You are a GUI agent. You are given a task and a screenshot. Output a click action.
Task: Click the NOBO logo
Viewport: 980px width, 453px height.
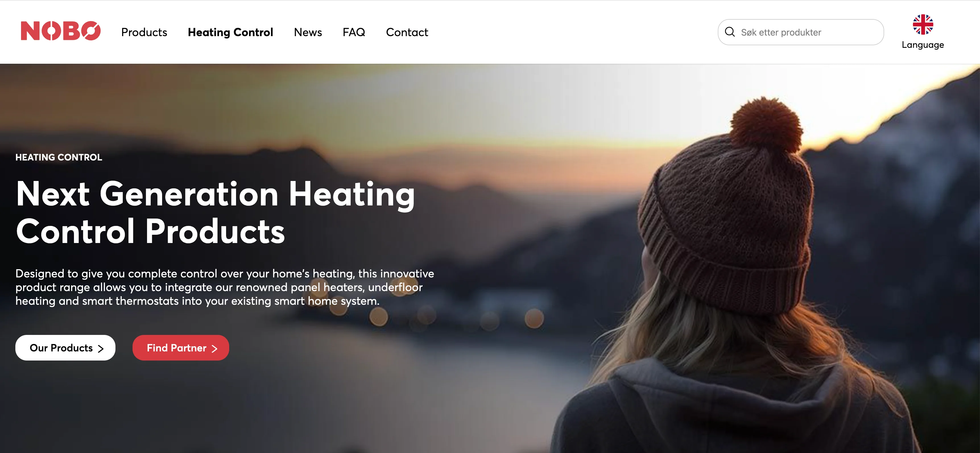(x=61, y=31)
